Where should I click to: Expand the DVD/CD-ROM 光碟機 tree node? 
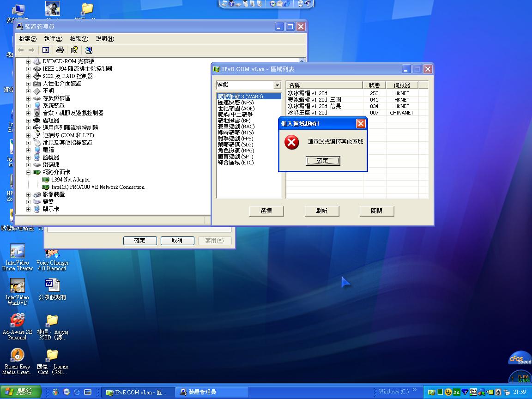pos(29,61)
